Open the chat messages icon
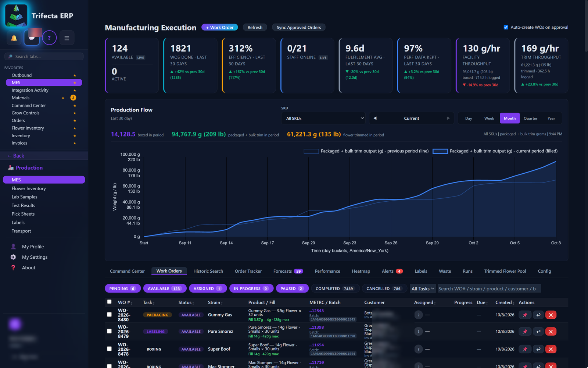 pos(32,38)
